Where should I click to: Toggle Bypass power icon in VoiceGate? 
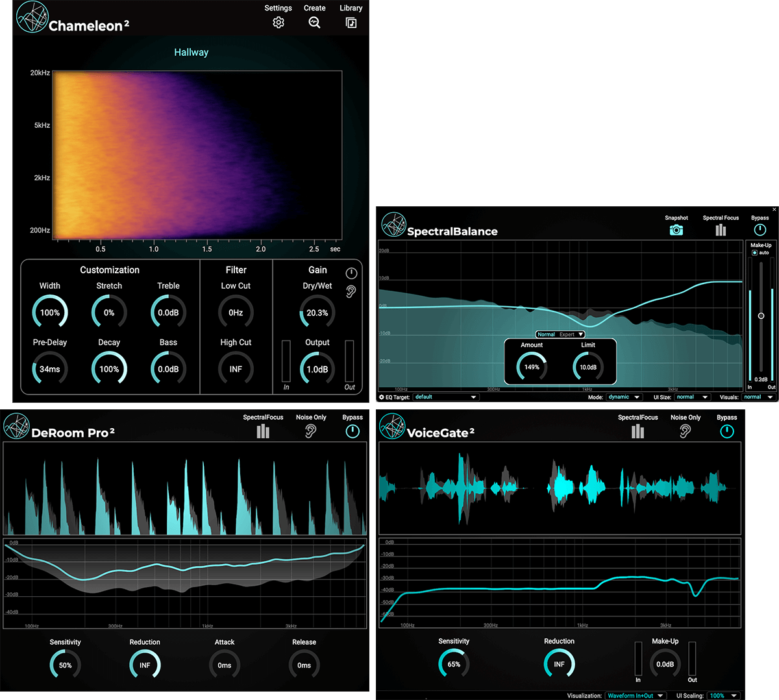727,431
